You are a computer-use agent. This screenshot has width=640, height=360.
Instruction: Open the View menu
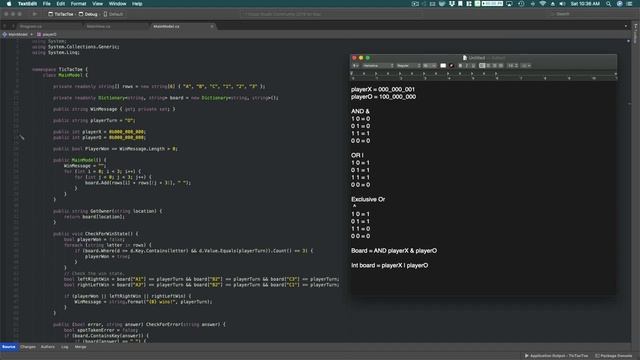coord(97,4)
